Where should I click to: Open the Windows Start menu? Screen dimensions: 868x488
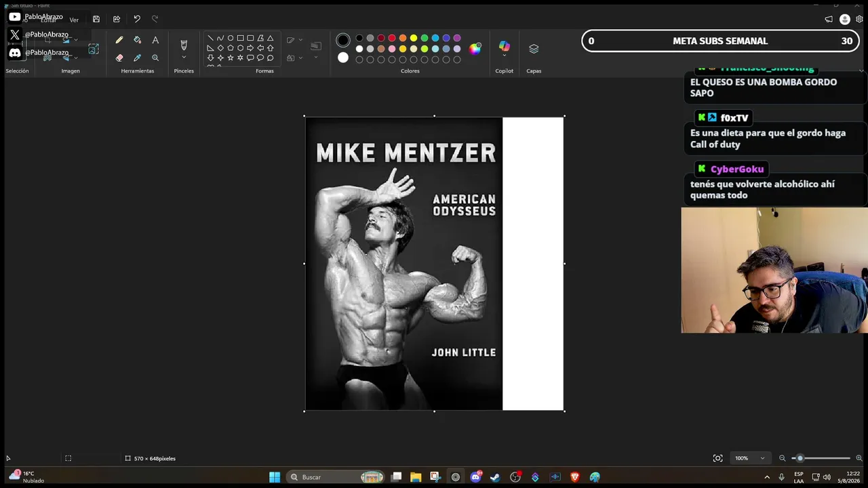[275, 477]
